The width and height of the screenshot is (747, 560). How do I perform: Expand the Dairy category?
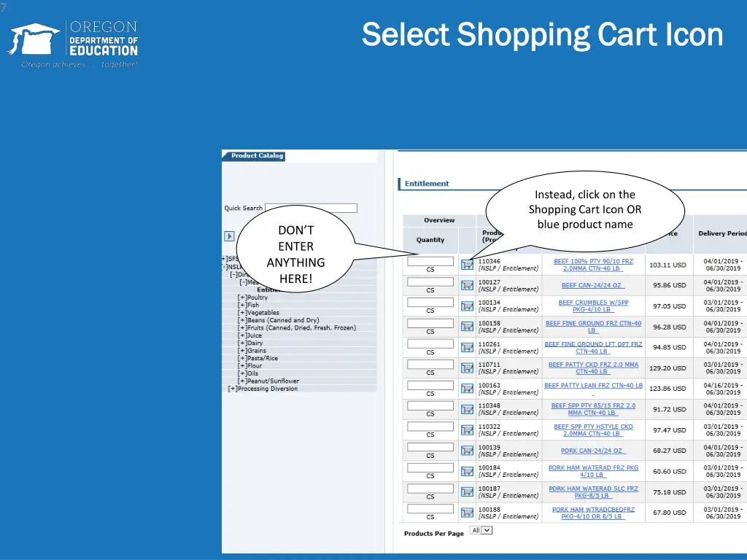[242, 343]
